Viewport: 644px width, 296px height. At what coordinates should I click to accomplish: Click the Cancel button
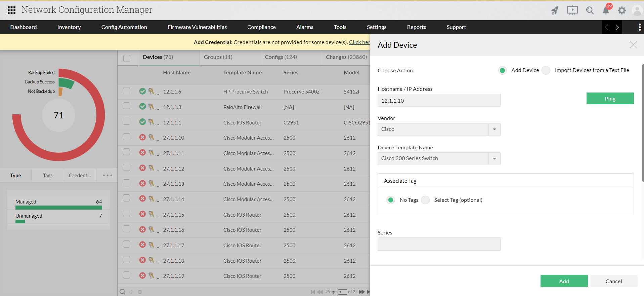pos(614,281)
